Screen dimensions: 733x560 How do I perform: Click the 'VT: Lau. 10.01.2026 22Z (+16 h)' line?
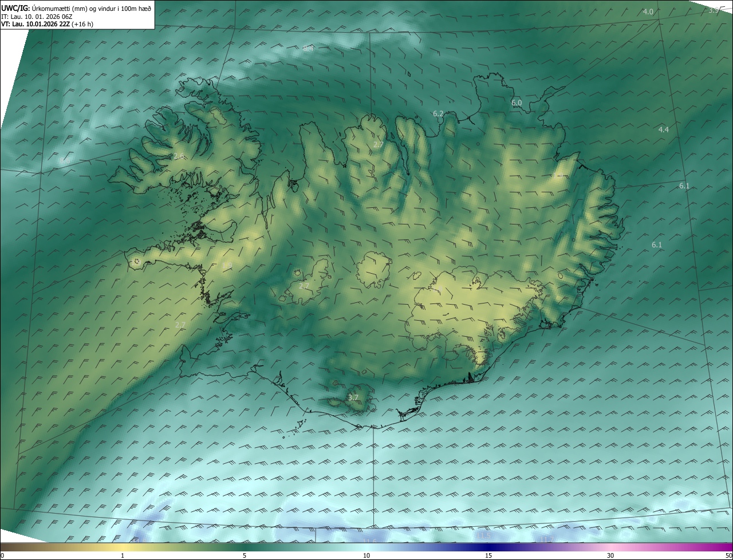point(48,24)
